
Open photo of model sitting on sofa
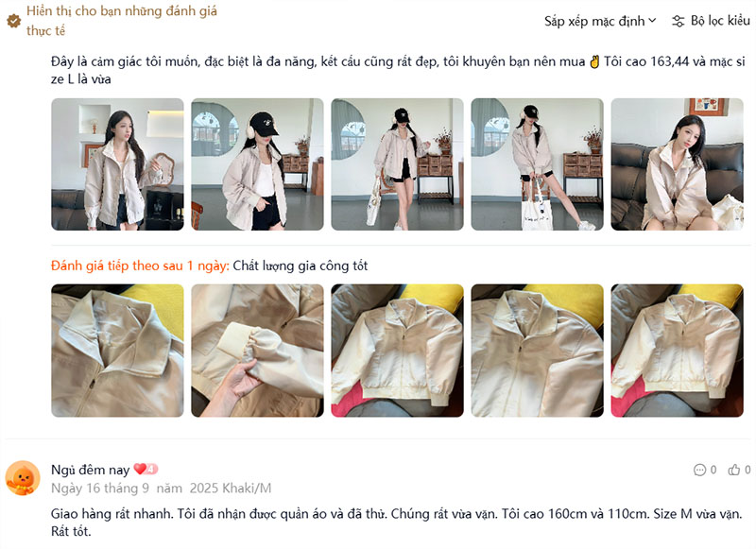tap(677, 164)
